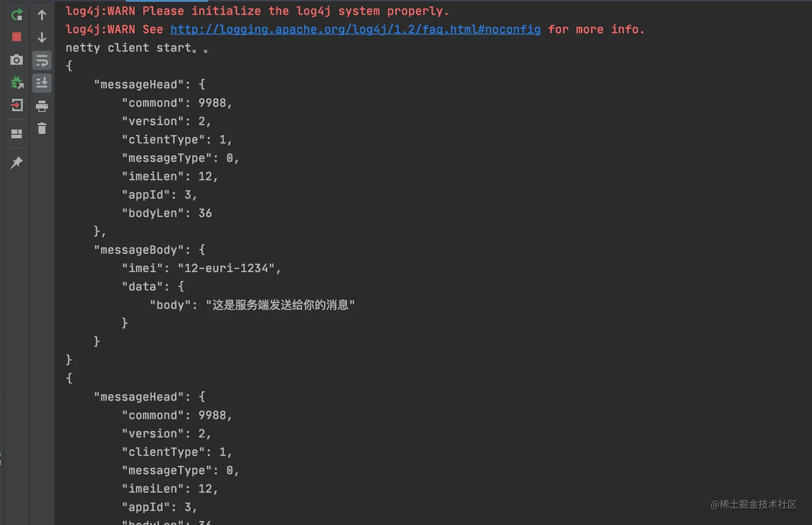Toggle scroll to end of console
Screen dimensions: 812x525
[x=42, y=83]
